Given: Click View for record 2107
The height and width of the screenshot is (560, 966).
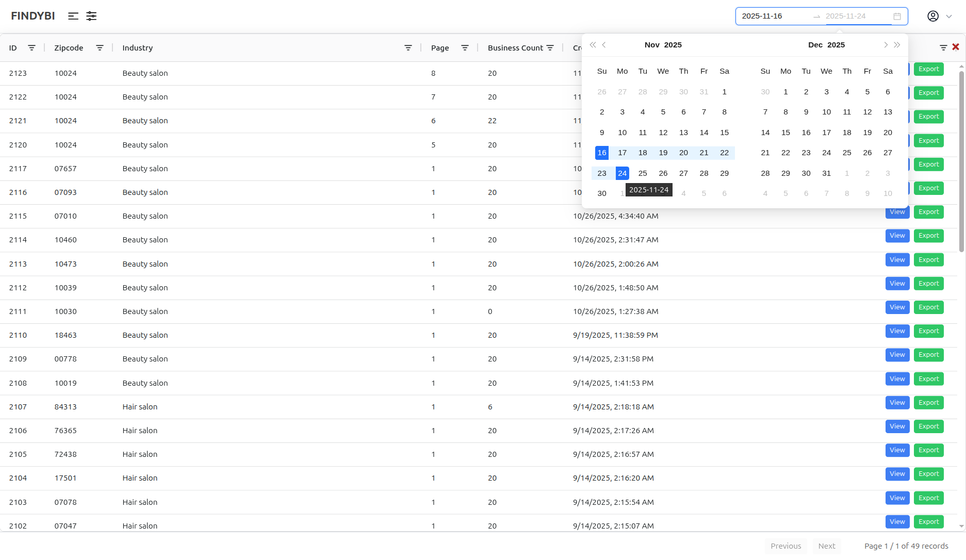Looking at the screenshot, I should (897, 403).
